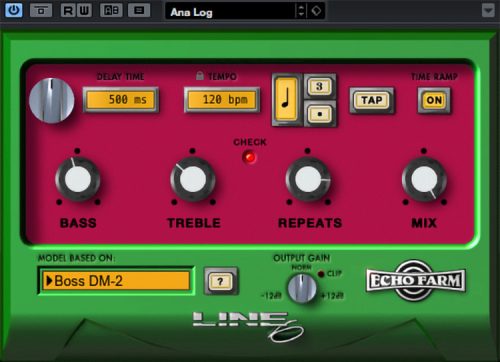Open the plug-in functions menu arrow

(488, 11)
